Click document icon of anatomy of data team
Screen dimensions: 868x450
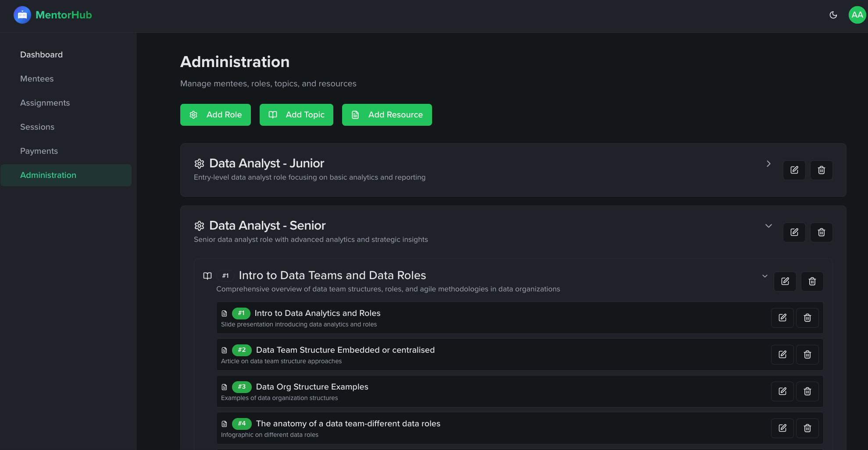point(224,424)
